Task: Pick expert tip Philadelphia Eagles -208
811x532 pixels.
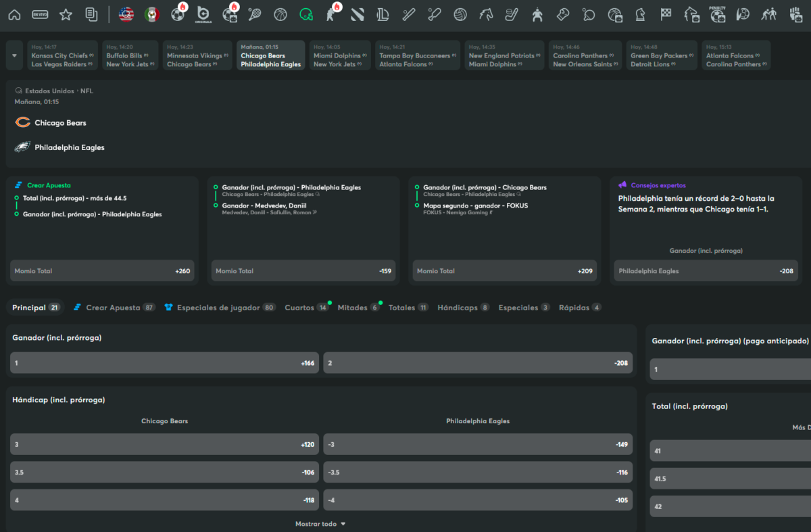Action: tap(706, 271)
